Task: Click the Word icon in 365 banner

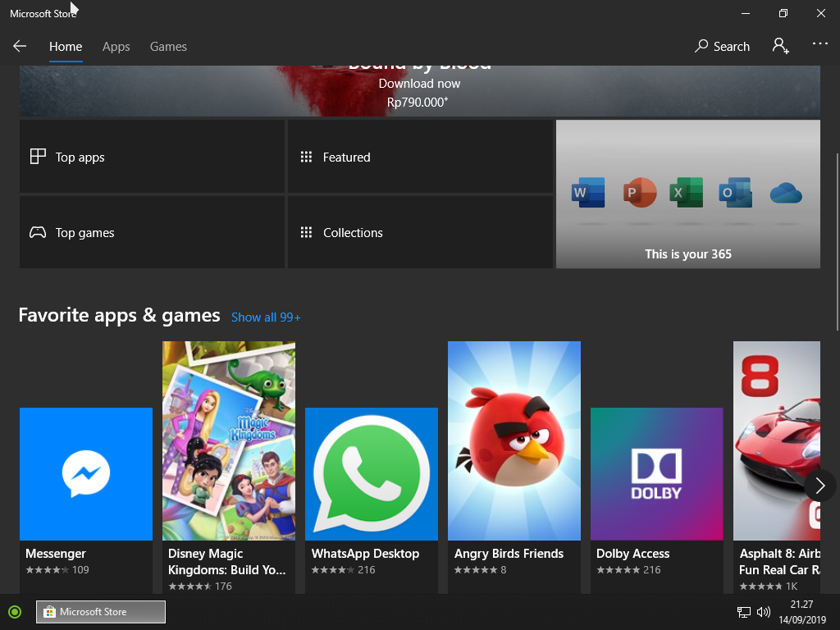Action: pyautogui.click(x=588, y=192)
